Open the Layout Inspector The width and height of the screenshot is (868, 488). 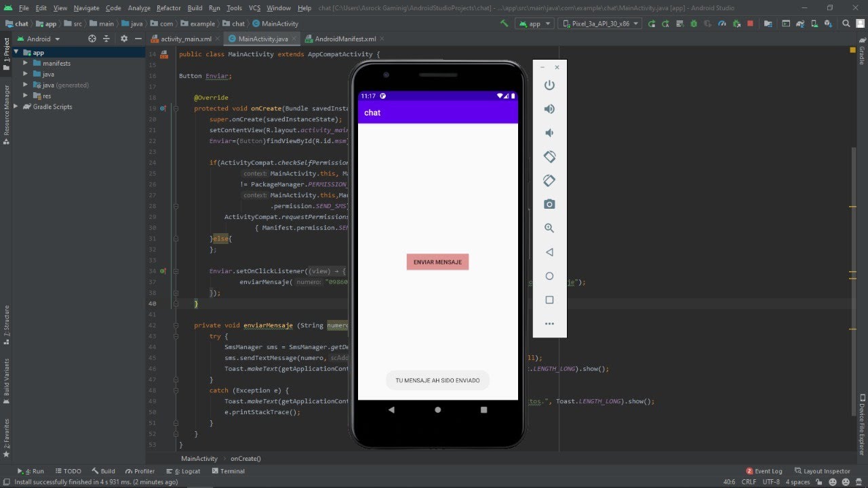point(823,471)
